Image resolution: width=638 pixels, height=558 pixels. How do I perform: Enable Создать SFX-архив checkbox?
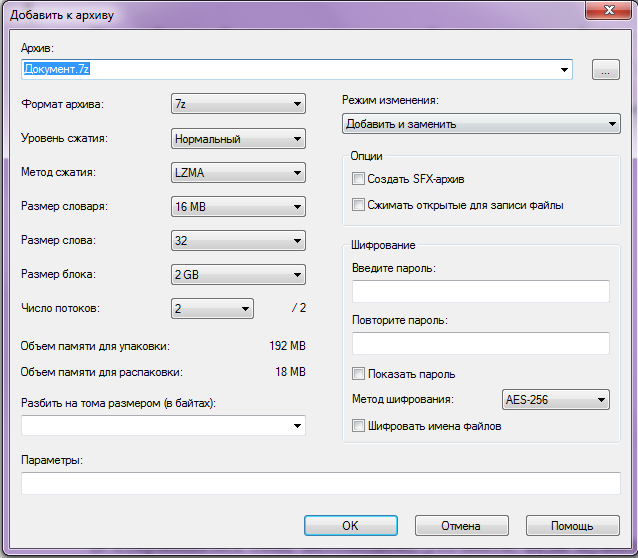358,179
